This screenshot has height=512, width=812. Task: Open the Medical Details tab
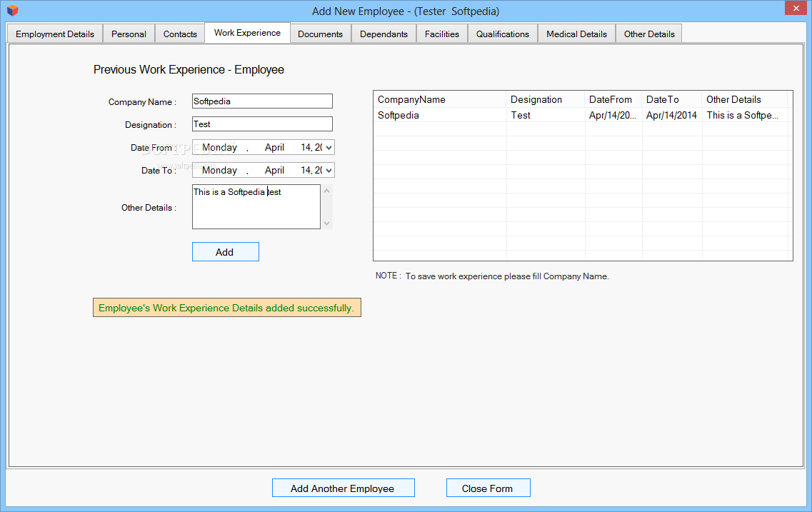click(576, 34)
